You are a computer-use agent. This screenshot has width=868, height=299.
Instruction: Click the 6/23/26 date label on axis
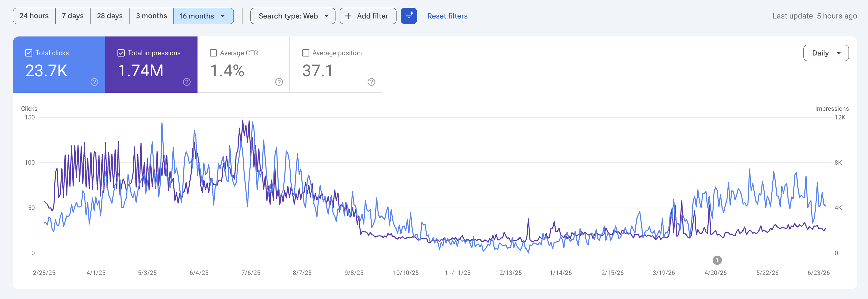[818, 273]
